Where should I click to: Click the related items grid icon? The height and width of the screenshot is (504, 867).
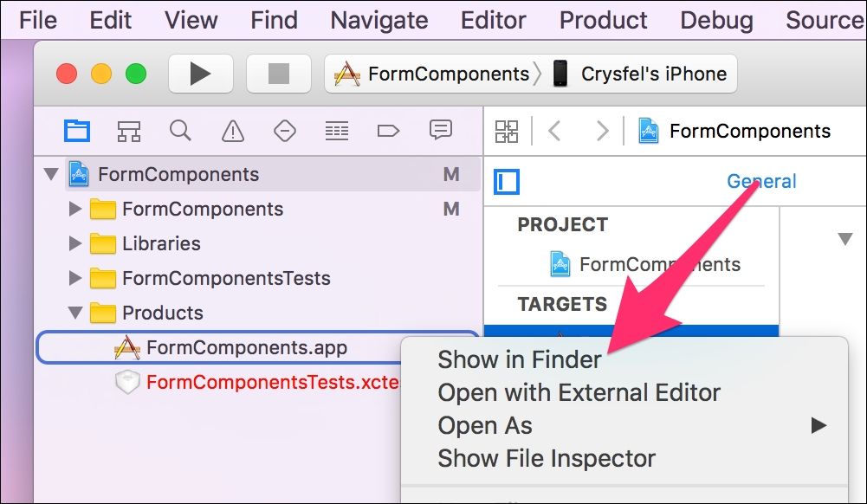coord(507,132)
